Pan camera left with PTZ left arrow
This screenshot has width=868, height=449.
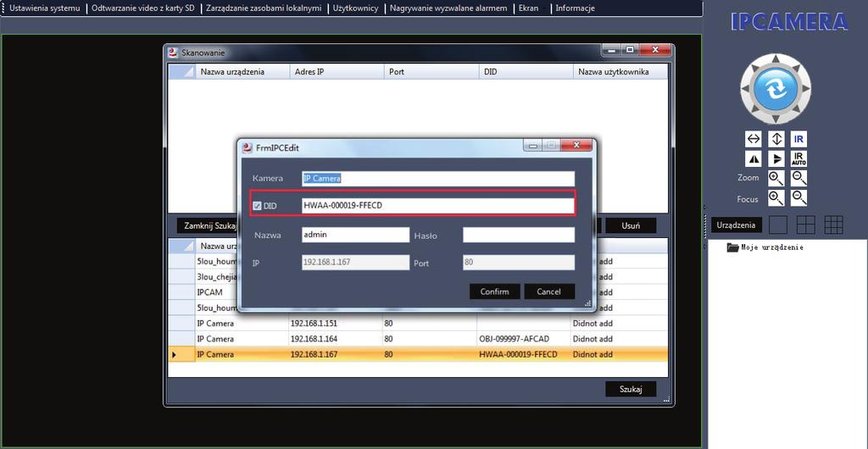[x=746, y=88]
